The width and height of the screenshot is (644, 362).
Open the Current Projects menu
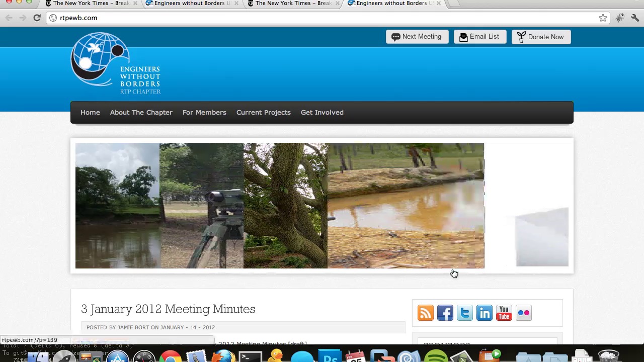[264, 112]
